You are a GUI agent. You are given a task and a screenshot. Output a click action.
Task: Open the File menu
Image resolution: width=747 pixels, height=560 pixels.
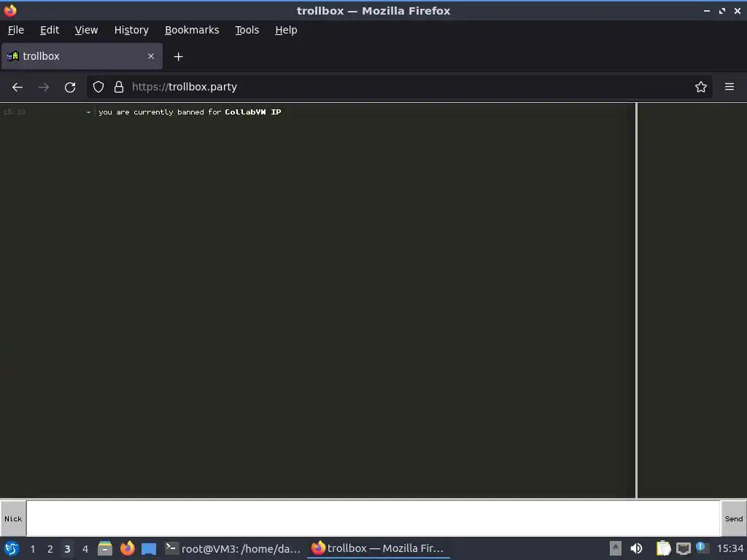click(x=16, y=30)
